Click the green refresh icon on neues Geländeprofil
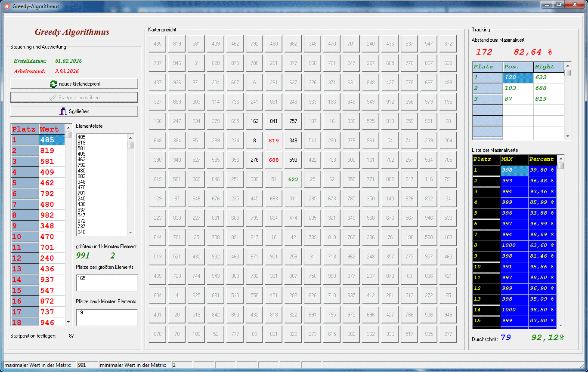The width and height of the screenshot is (588, 372). click(53, 84)
